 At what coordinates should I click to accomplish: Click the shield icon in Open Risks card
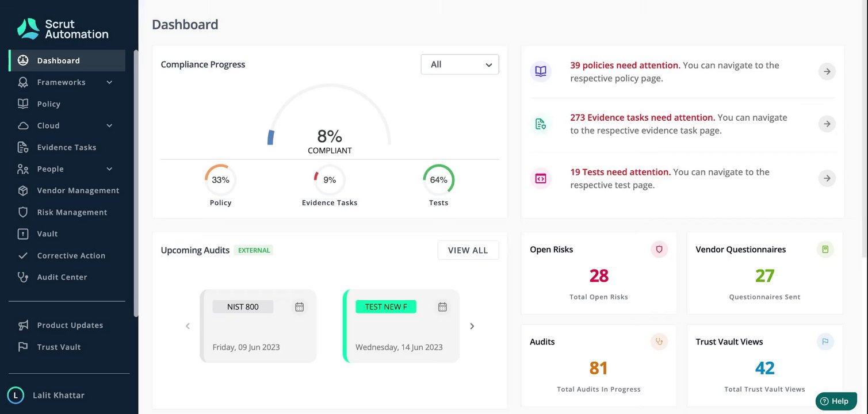point(659,250)
